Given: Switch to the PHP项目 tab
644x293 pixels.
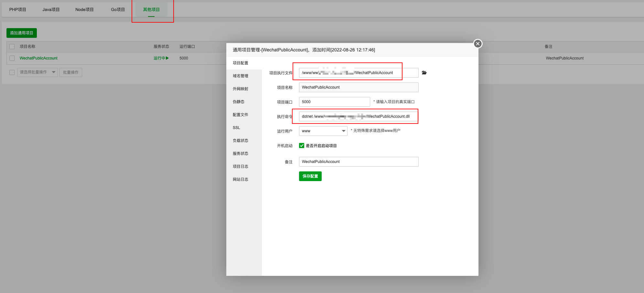Looking at the screenshot, I should (x=18, y=10).
